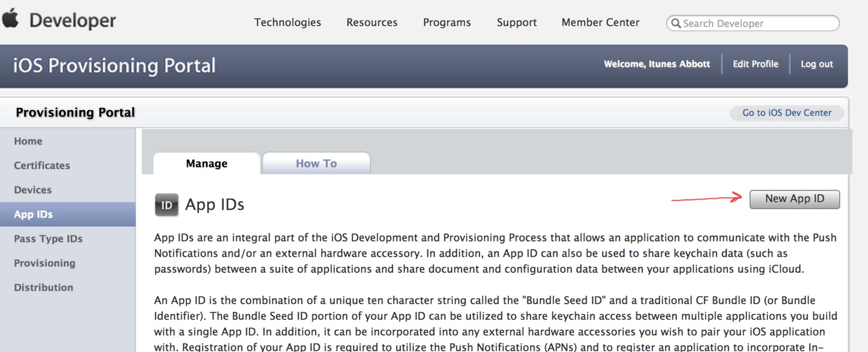Image resolution: width=868 pixels, height=352 pixels.
Task: Click the Welcome, Itunes Abbott text
Action: (657, 64)
